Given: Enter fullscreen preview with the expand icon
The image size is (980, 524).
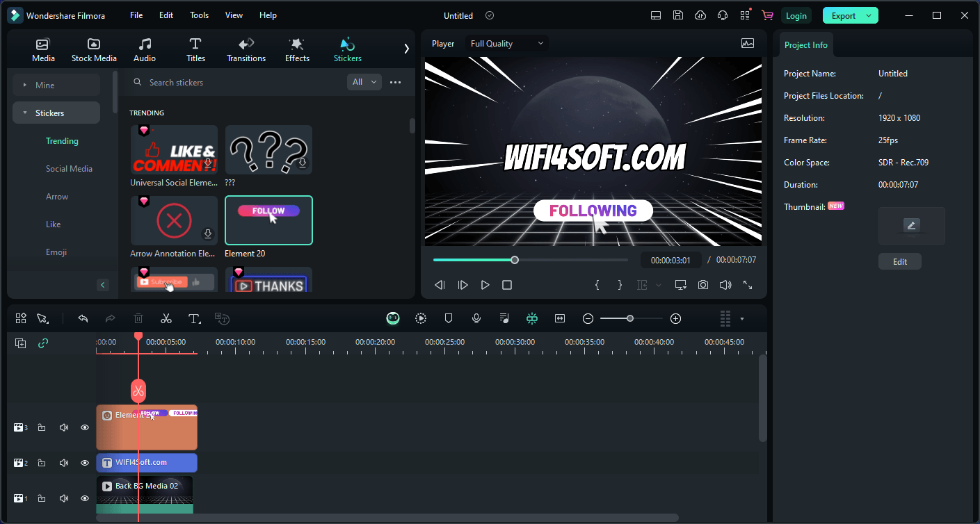Looking at the screenshot, I should 748,285.
